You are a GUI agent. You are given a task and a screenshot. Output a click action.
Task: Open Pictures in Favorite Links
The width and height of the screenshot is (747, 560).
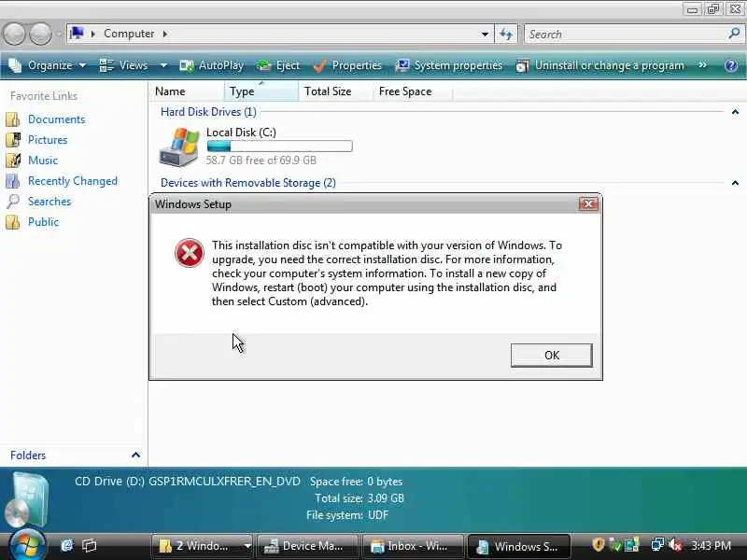pos(48,140)
